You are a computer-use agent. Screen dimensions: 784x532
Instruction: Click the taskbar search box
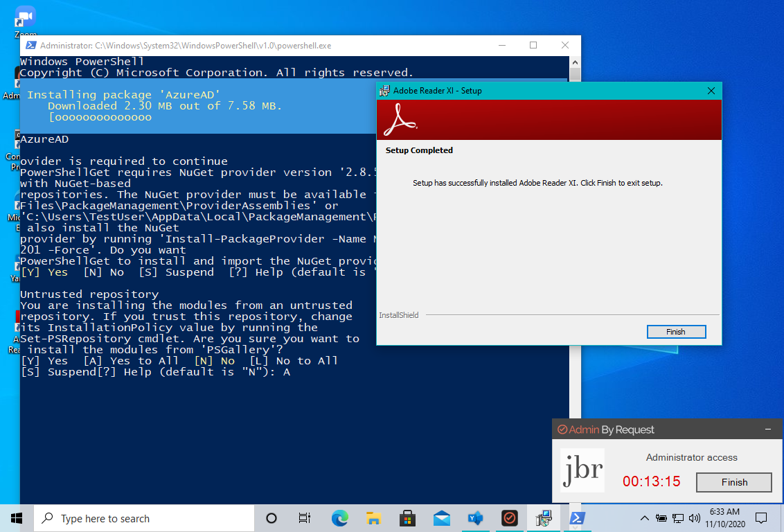coord(144,519)
